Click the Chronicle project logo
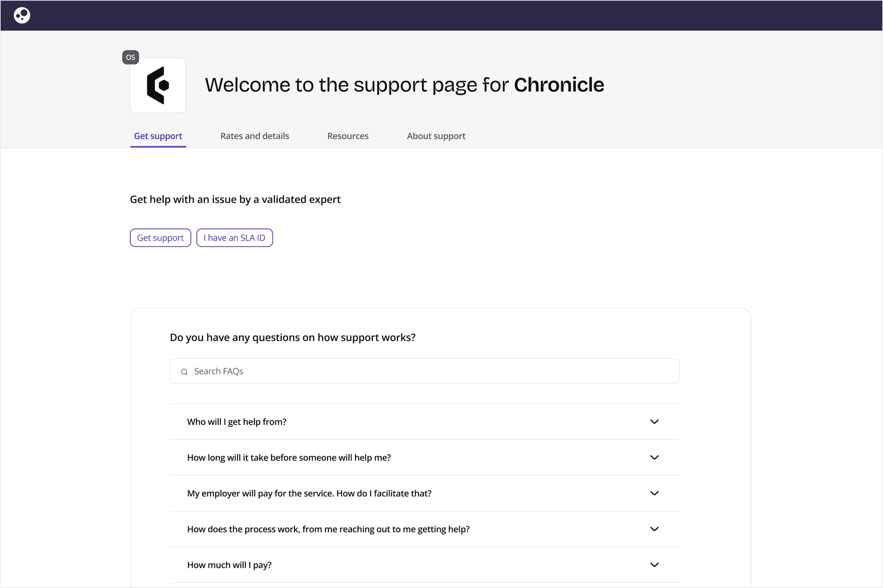This screenshot has height=588, width=883. pyautogui.click(x=158, y=86)
